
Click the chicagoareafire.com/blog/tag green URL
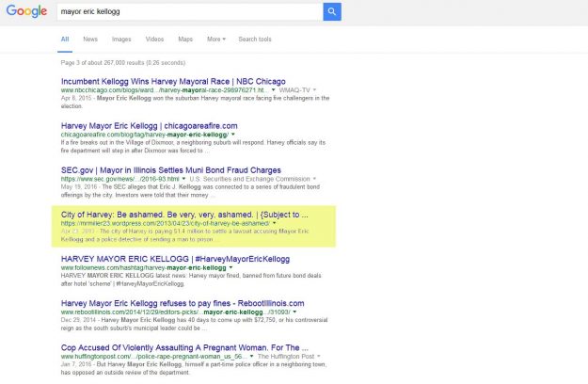[145, 135]
